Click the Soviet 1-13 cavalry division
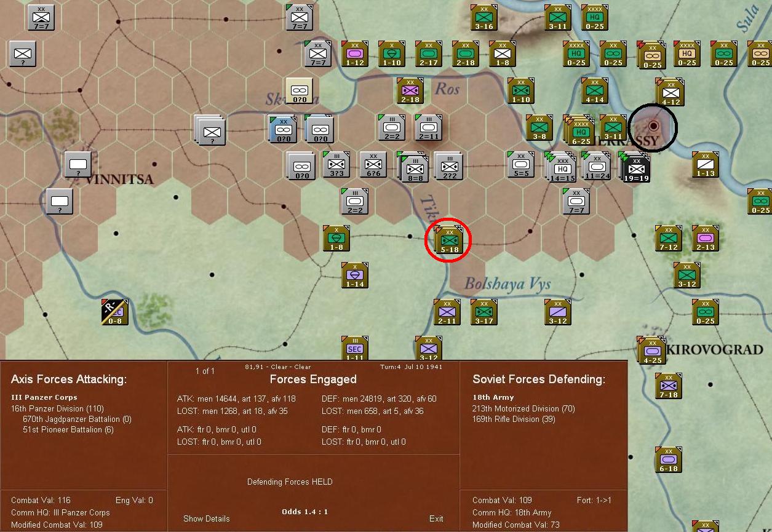 coord(706,164)
